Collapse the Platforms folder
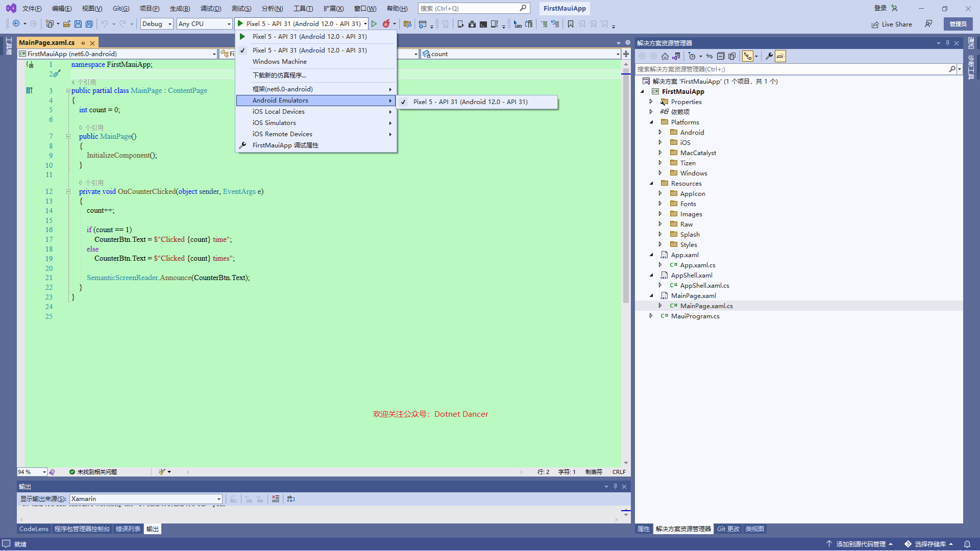Image resolution: width=980 pixels, height=551 pixels. pos(651,122)
